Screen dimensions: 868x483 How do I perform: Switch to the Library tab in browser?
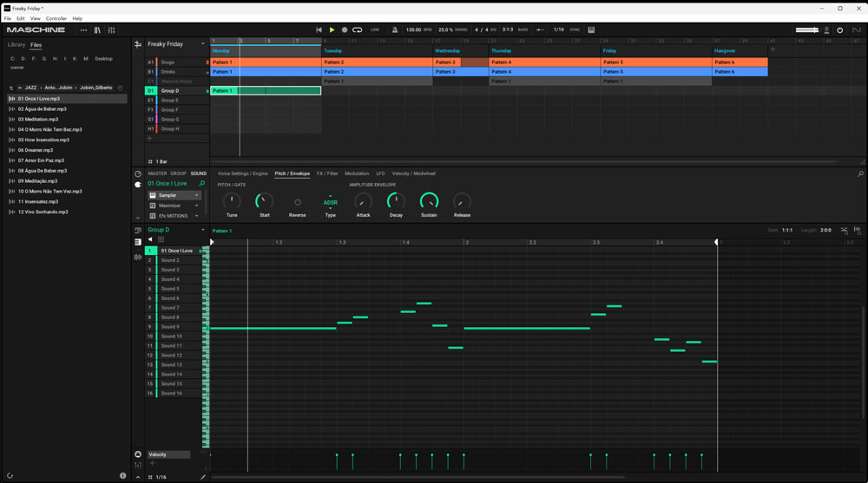[16, 45]
